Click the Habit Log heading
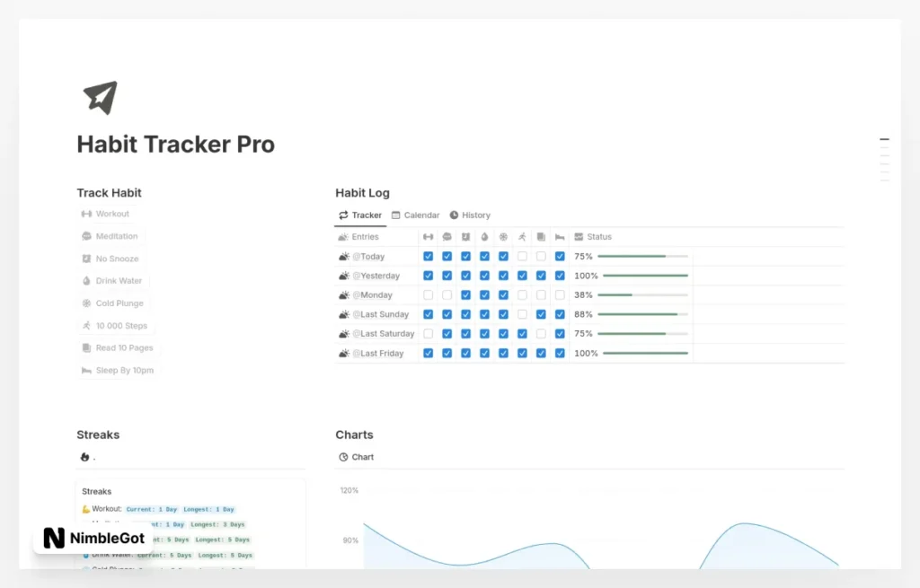Image resolution: width=920 pixels, height=588 pixels. coord(363,193)
